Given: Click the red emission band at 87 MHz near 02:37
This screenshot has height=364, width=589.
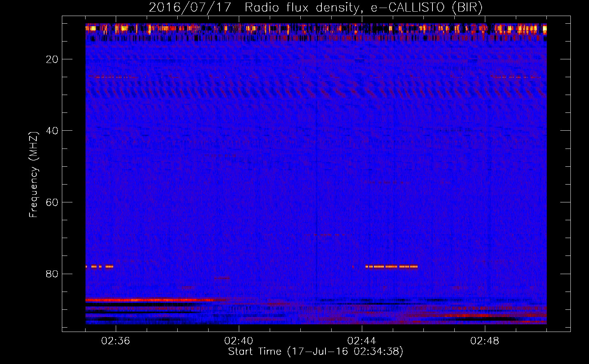Looking at the screenshot, I should point(151,300).
